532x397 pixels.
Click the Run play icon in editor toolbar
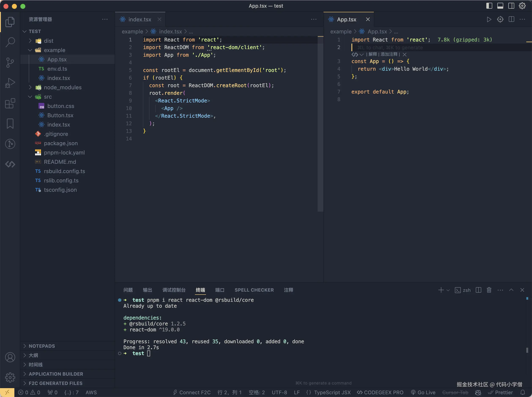[x=489, y=19]
